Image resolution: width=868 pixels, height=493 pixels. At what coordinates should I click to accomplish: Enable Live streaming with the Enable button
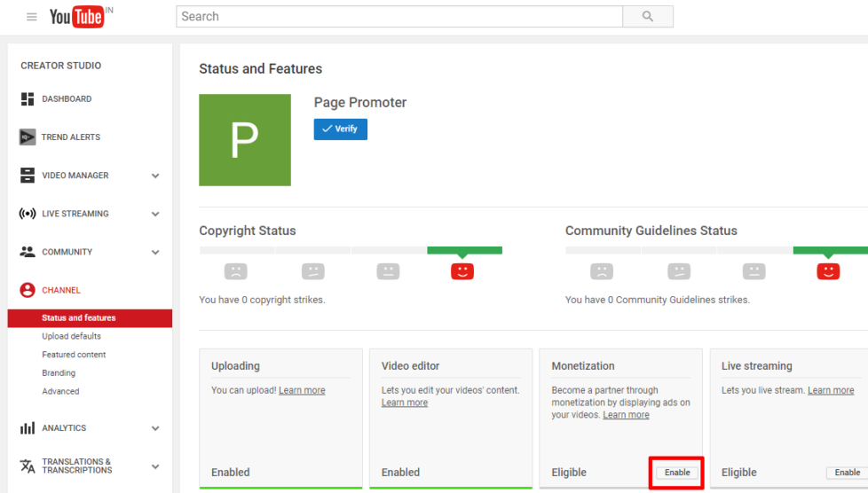847,473
